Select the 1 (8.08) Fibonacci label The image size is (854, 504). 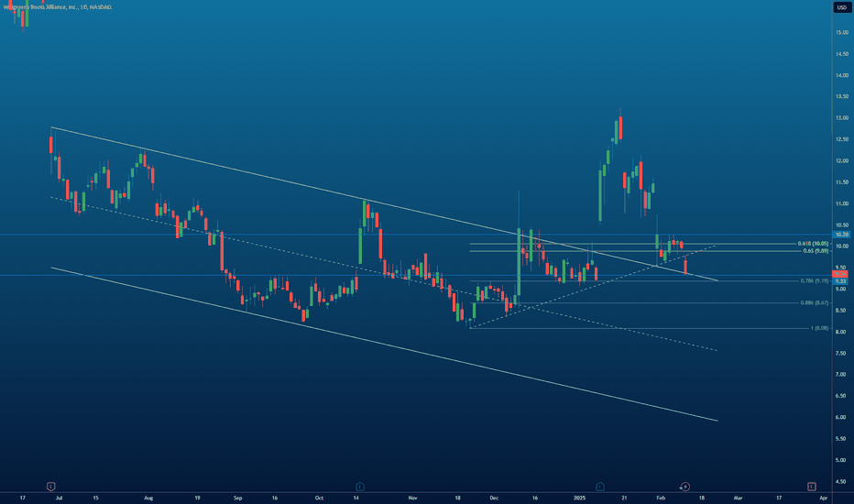click(819, 328)
